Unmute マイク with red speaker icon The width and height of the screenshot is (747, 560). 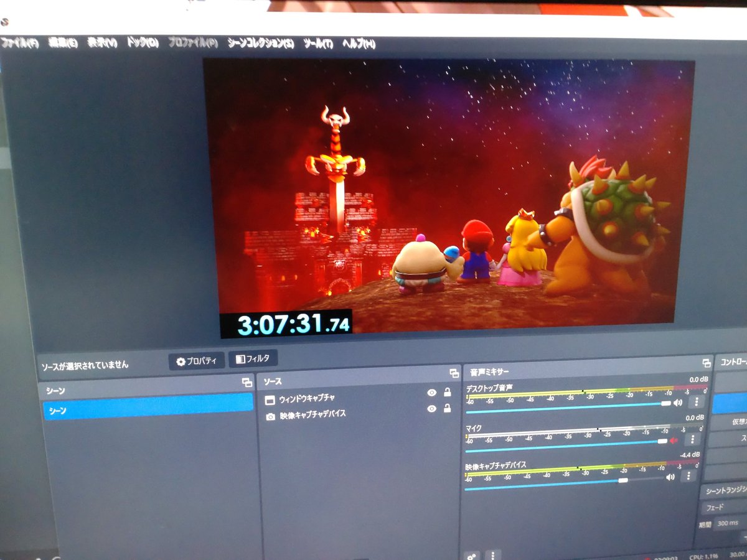click(673, 440)
